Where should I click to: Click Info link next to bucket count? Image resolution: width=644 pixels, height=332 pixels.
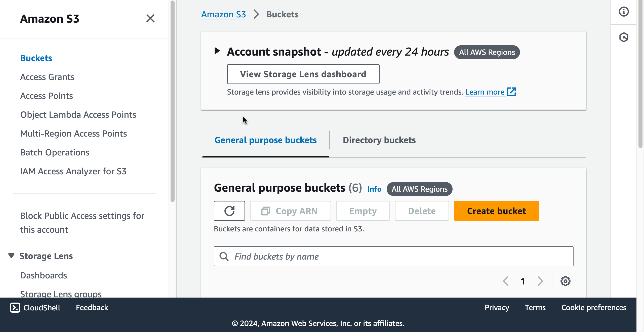pyautogui.click(x=374, y=189)
